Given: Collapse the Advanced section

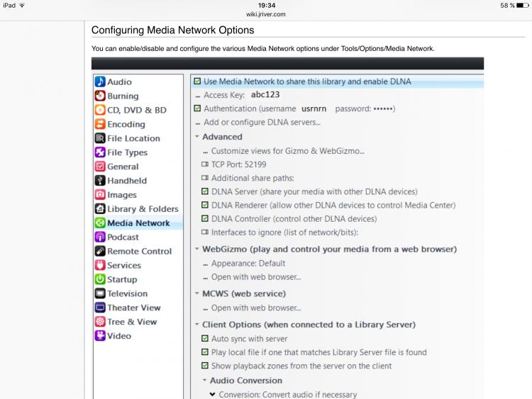Looking at the screenshot, I should point(196,137).
